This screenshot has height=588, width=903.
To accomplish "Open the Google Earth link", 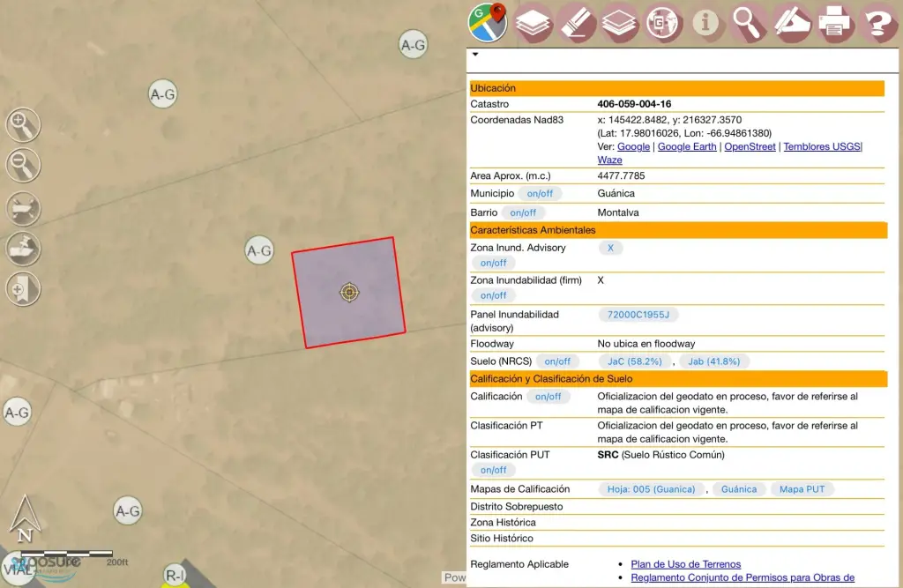I will point(687,146).
